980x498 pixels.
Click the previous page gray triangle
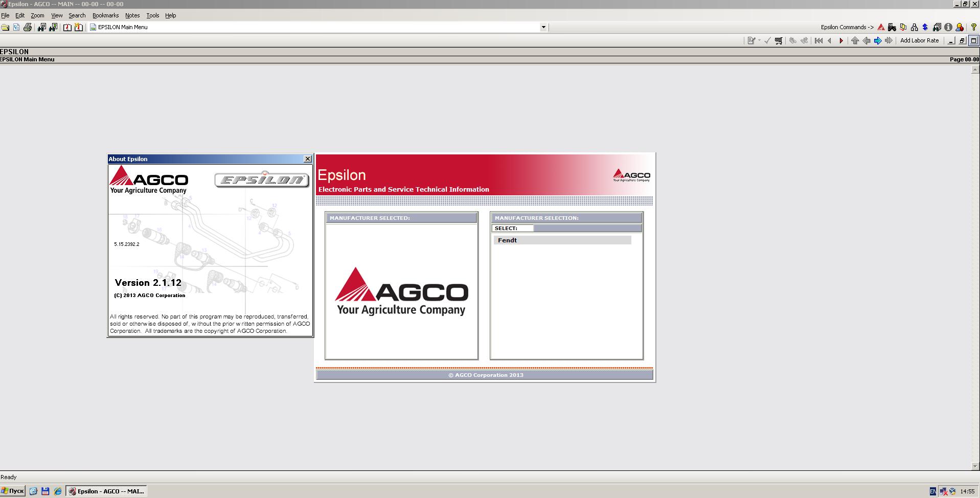[830, 40]
